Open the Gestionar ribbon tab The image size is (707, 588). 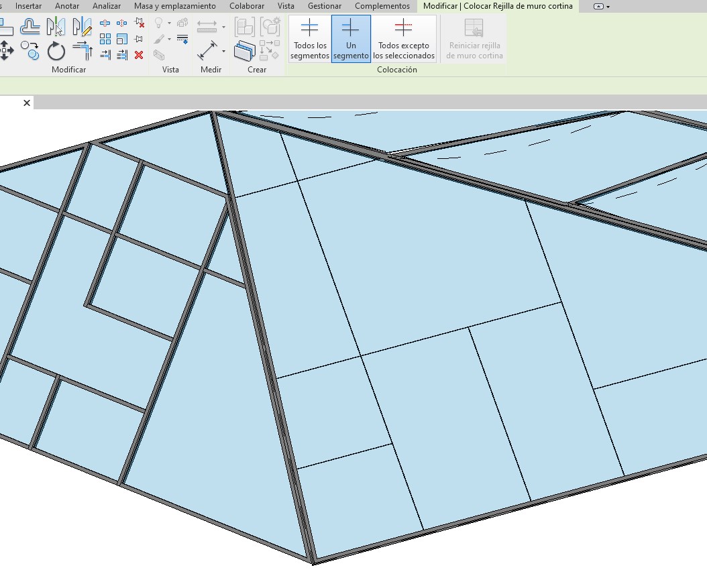[325, 6]
